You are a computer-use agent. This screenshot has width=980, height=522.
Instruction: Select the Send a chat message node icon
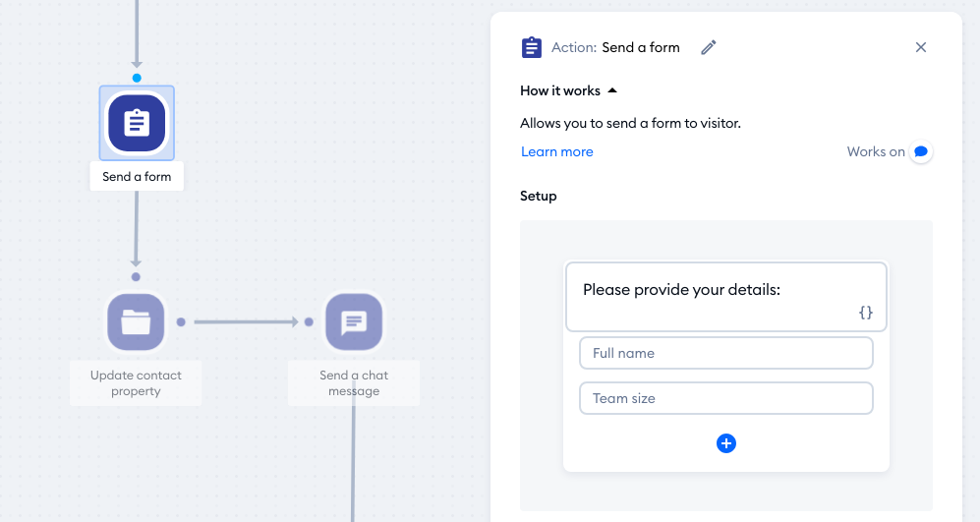coord(354,321)
